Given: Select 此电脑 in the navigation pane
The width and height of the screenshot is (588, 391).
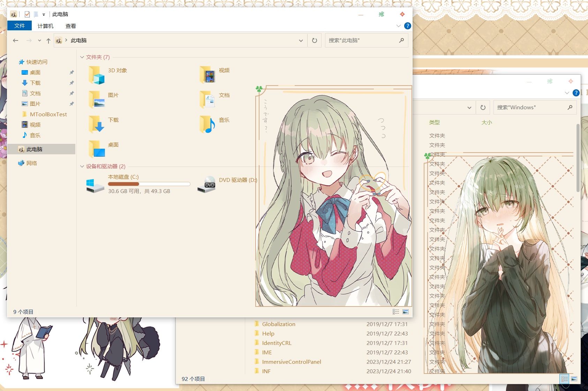Looking at the screenshot, I should (x=41, y=149).
